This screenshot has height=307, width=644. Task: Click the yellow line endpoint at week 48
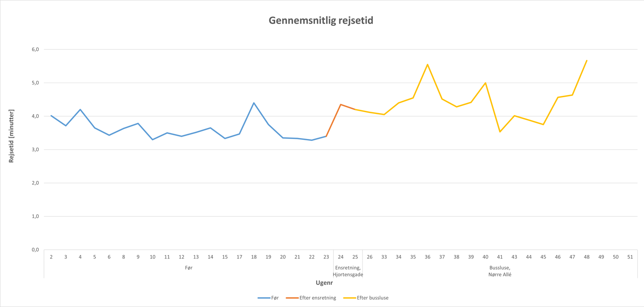pyautogui.click(x=587, y=60)
